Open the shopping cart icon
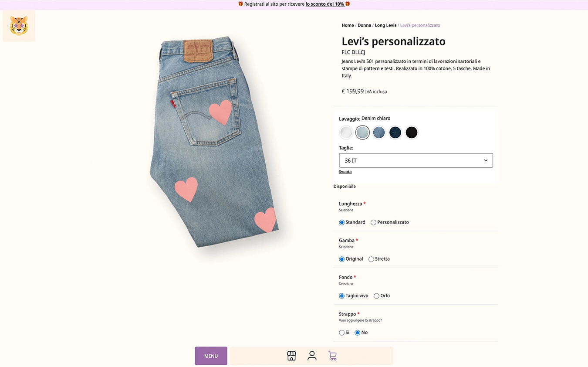This screenshot has width=588, height=367. pyautogui.click(x=332, y=356)
